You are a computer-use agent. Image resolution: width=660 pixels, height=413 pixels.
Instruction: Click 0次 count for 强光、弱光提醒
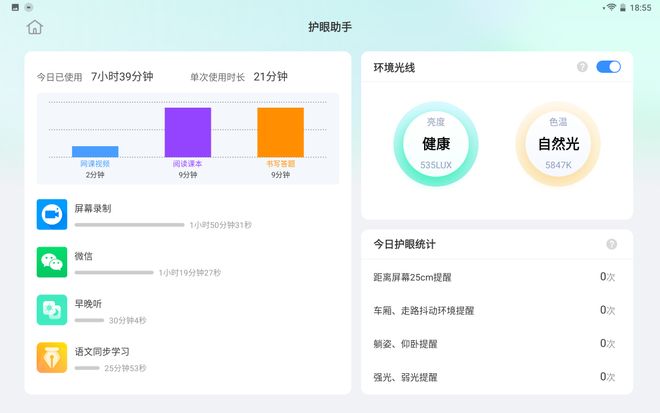(x=607, y=376)
